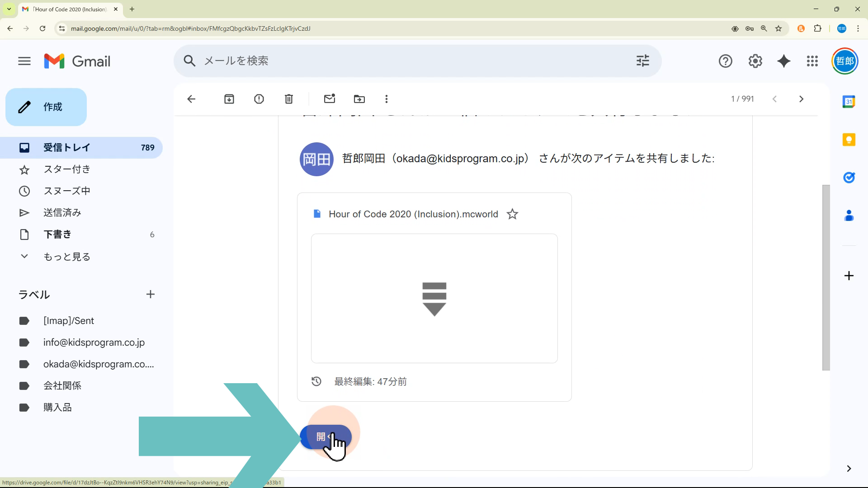868x488 pixels.
Task: Open the search options filter
Action: click(x=643, y=61)
